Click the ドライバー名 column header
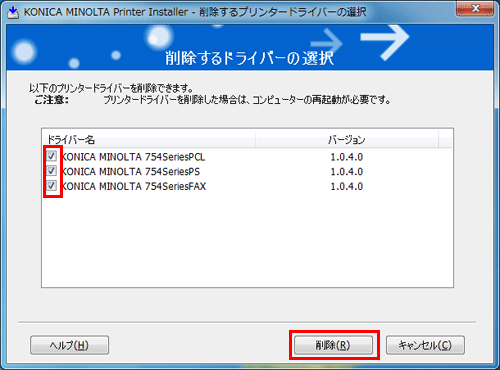This screenshot has width=500, height=370. (149, 139)
